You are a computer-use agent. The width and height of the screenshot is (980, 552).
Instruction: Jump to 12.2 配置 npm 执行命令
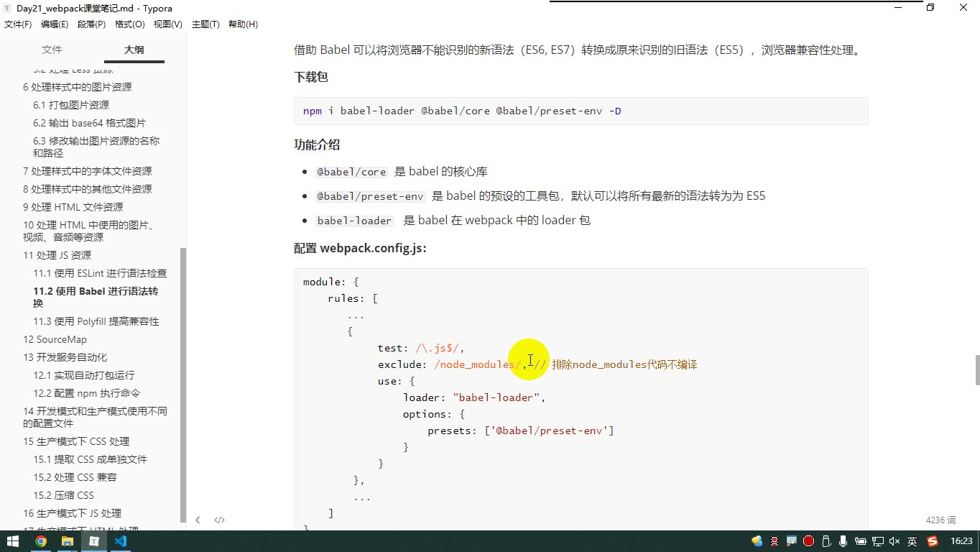click(x=86, y=393)
